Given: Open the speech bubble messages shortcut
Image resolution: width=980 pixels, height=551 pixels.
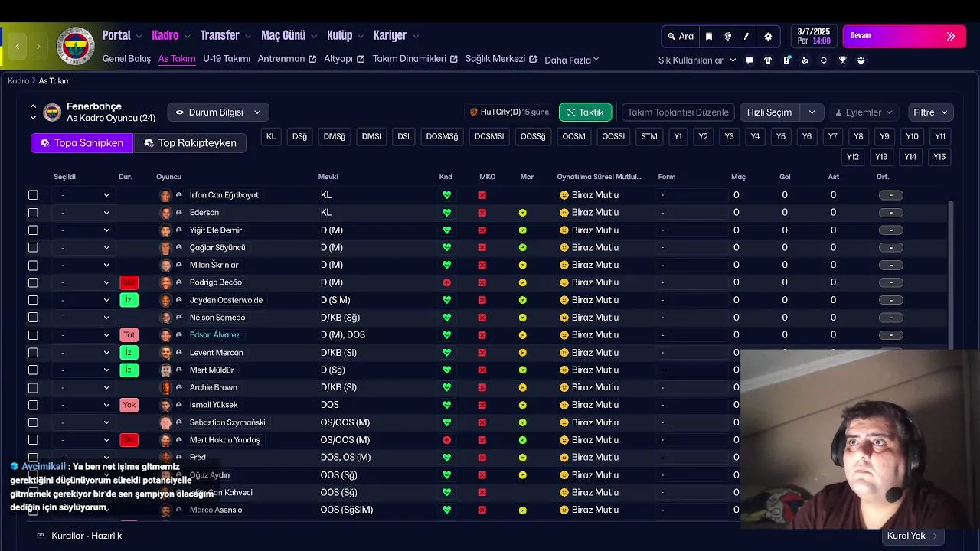Looking at the screenshot, I should pos(750,60).
